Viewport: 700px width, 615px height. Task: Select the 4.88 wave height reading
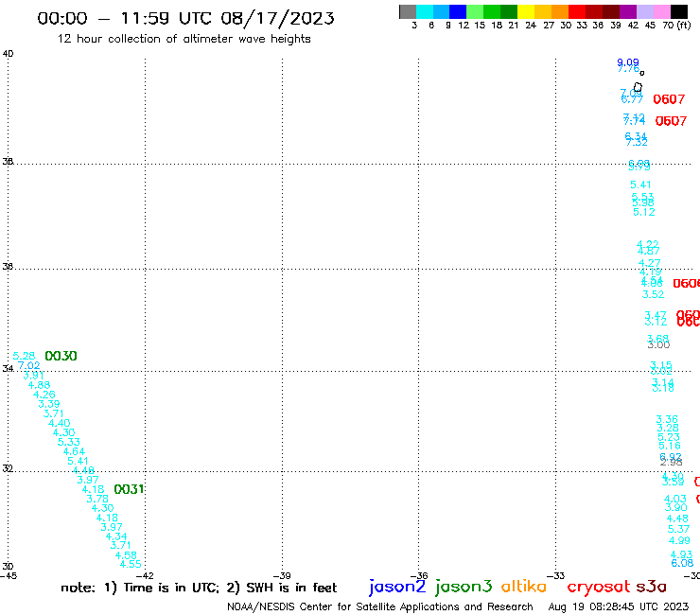[40, 385]
